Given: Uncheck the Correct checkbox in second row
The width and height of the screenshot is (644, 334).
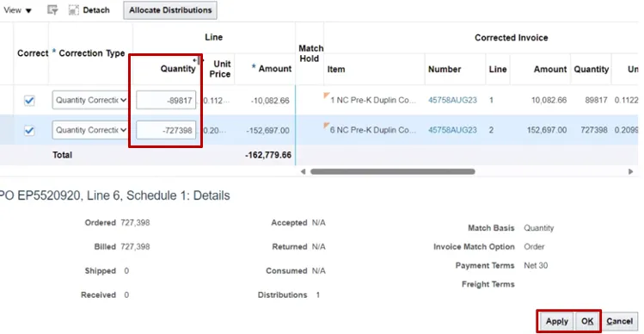Looking at the screenshot, I should click(29, 131).
